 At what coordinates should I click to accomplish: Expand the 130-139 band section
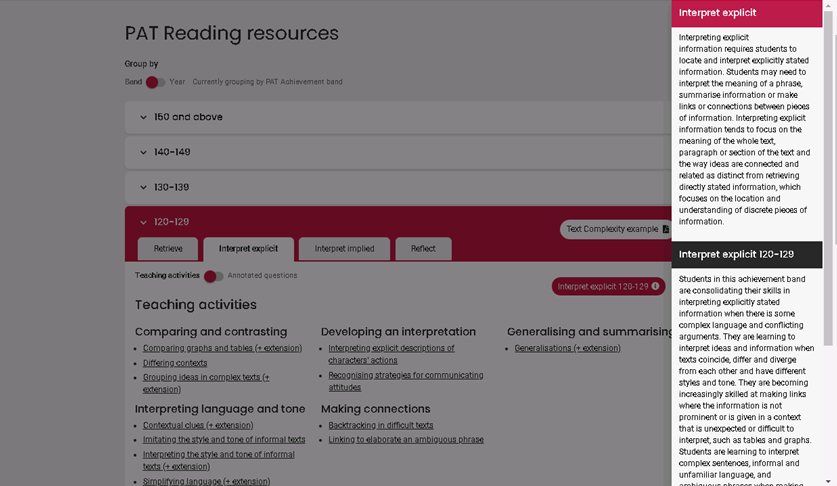(398, 187)
